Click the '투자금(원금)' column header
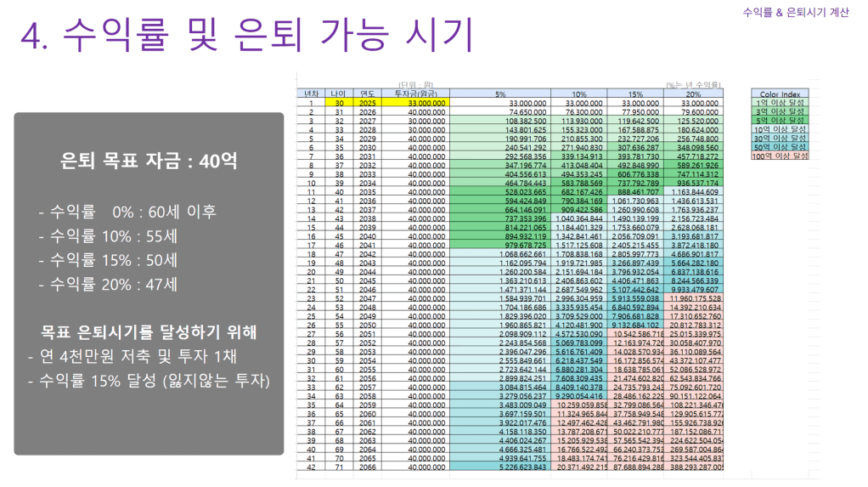This screenshot has height=487, width=868. click(415, 93)
